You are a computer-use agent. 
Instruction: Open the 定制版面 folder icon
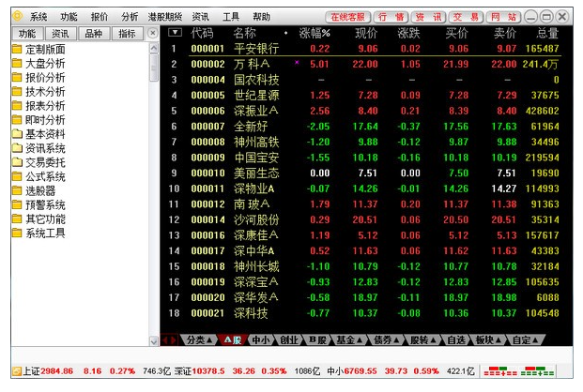(x=17, y=49)
